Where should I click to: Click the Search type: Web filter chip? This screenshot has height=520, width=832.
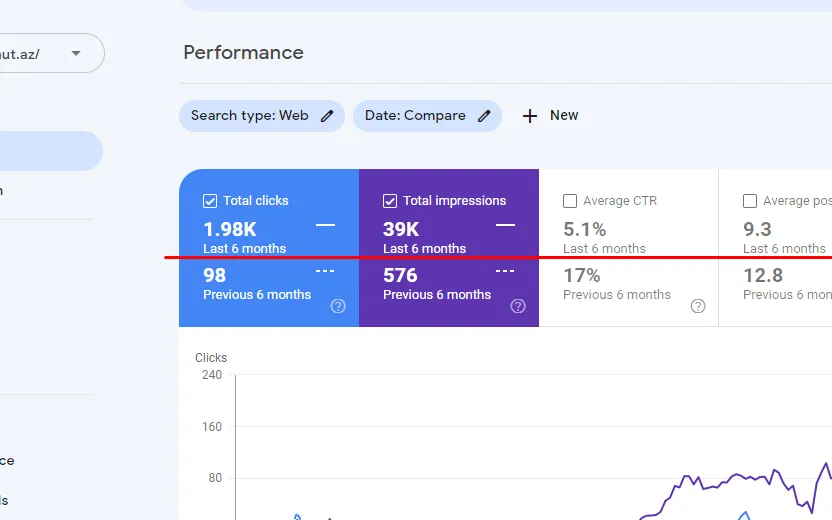pyautogui.click(x=262, y=116)
